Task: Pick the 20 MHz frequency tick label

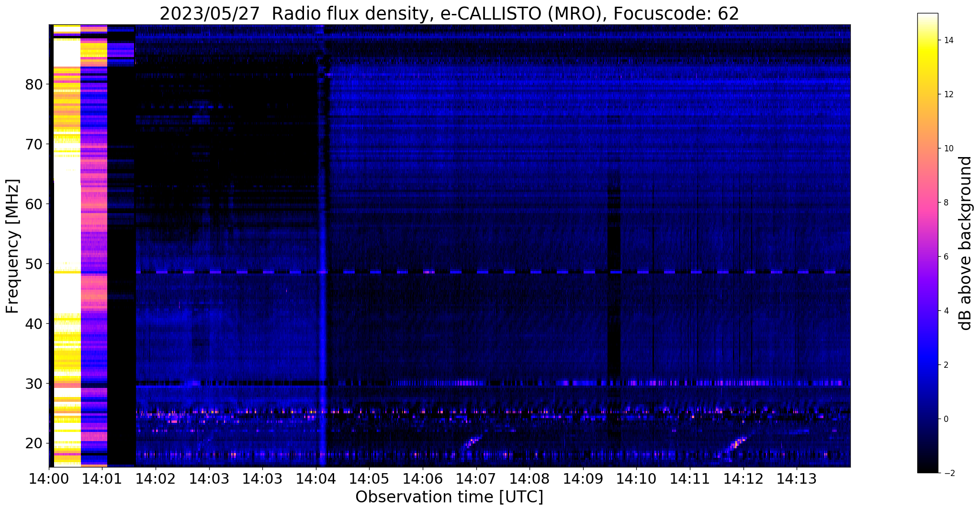Action: (34, 443)
